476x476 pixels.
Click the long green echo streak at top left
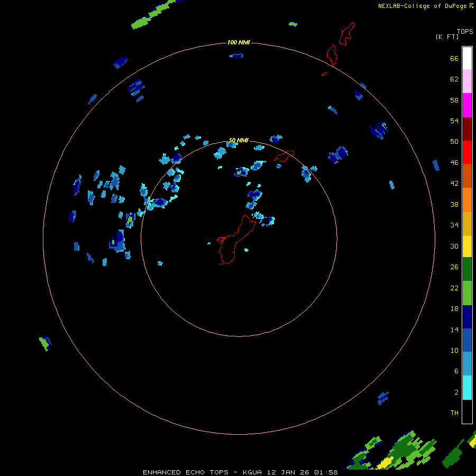pyautogui.click(x=153, y=15)
